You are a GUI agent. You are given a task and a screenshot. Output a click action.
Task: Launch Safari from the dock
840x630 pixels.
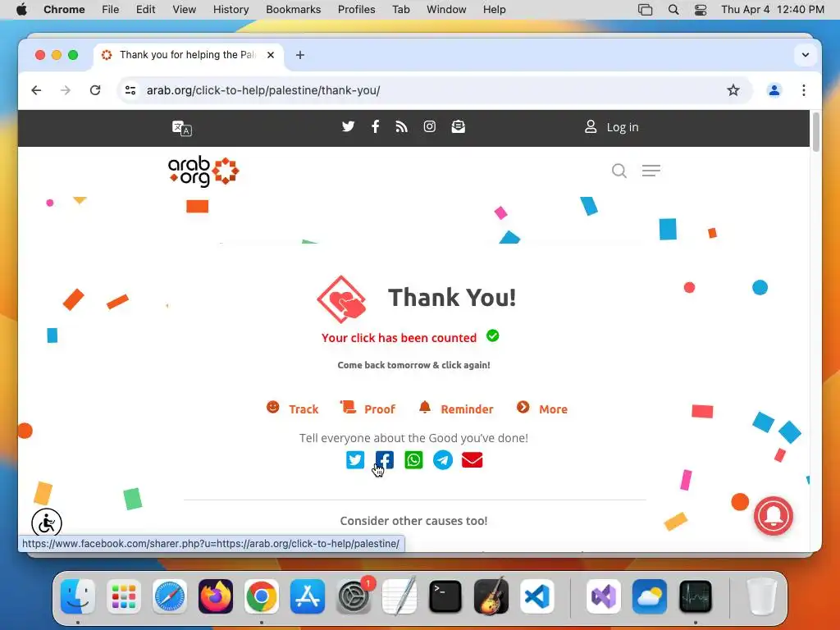[170, 596]
